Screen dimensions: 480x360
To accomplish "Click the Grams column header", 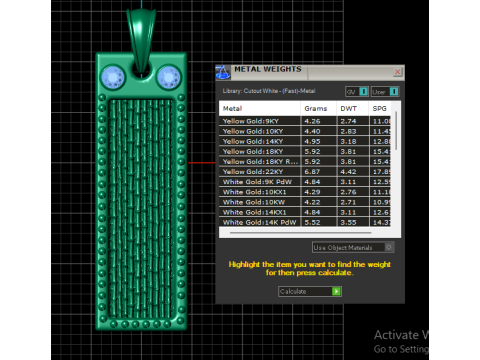I will [318, 109].
